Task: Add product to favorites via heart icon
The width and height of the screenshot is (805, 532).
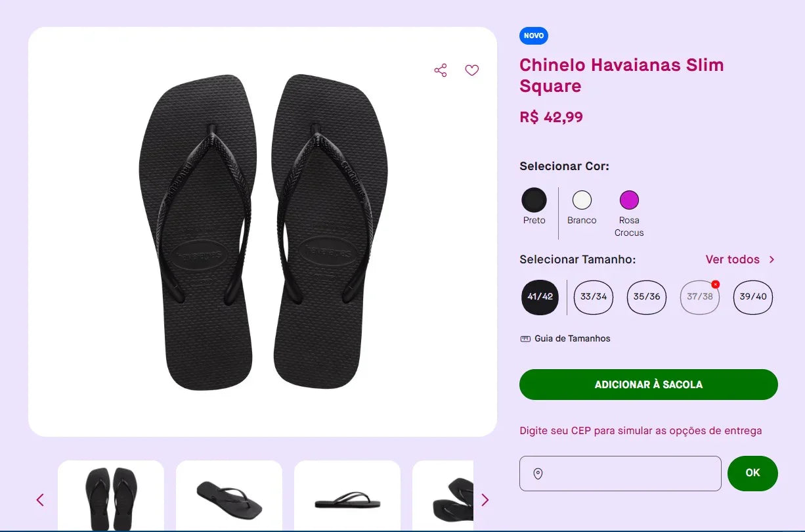Action: point(471,70)
